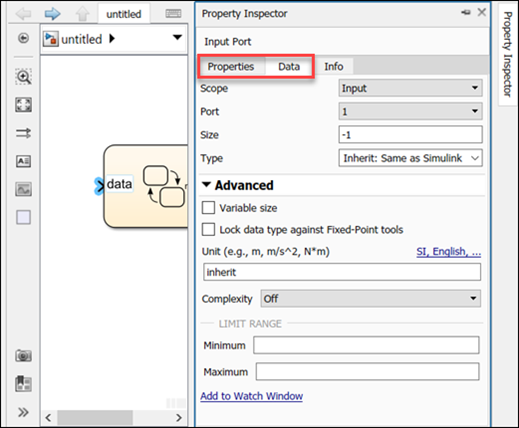Click the hide/show explorer bar icon
This screenshot has height=428, width=519.
point(23,38)
